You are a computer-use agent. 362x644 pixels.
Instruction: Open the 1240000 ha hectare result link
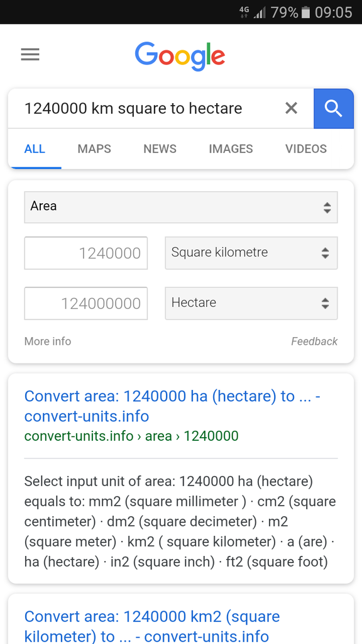[x=172, y=406]
